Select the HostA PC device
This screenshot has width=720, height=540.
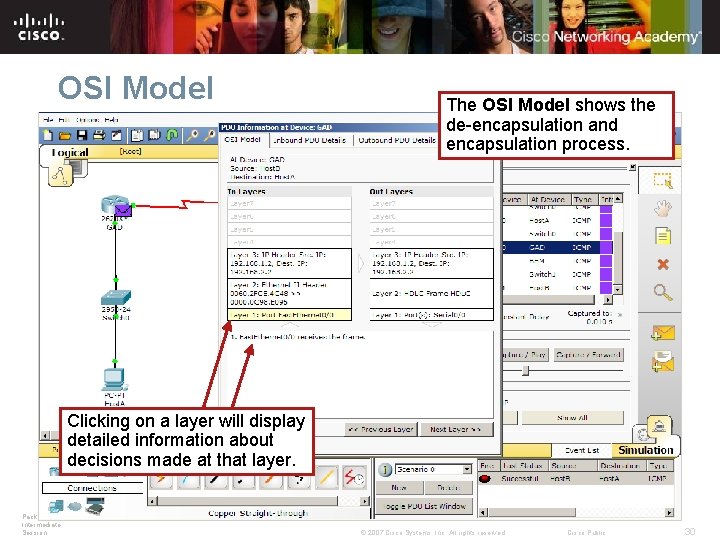114,379
